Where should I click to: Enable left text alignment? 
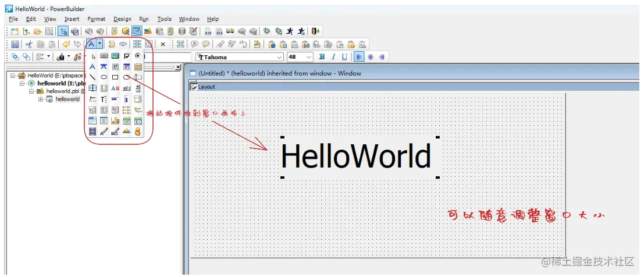tap(359, 56)
